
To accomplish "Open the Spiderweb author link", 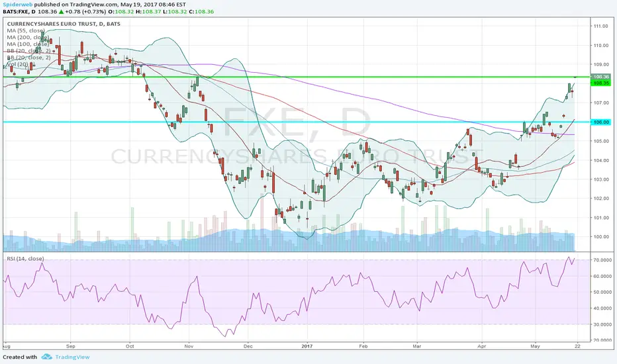I will point(18,5).
